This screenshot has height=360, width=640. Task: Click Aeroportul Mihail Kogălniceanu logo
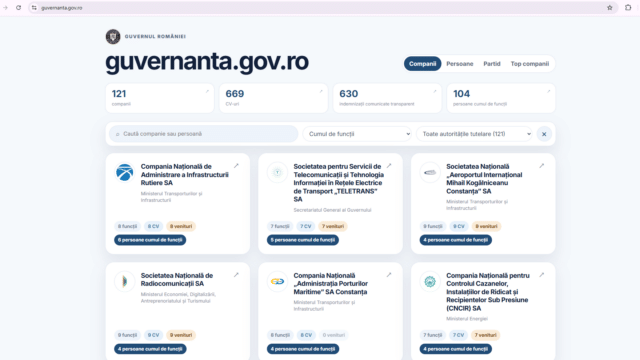pyautogui.click(x=430, y=172)
